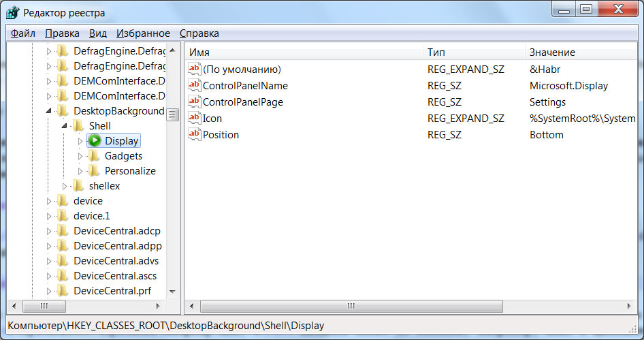
Task: Click the DeviceCentral.ascs folder icon
Action: tap(63, 276)
